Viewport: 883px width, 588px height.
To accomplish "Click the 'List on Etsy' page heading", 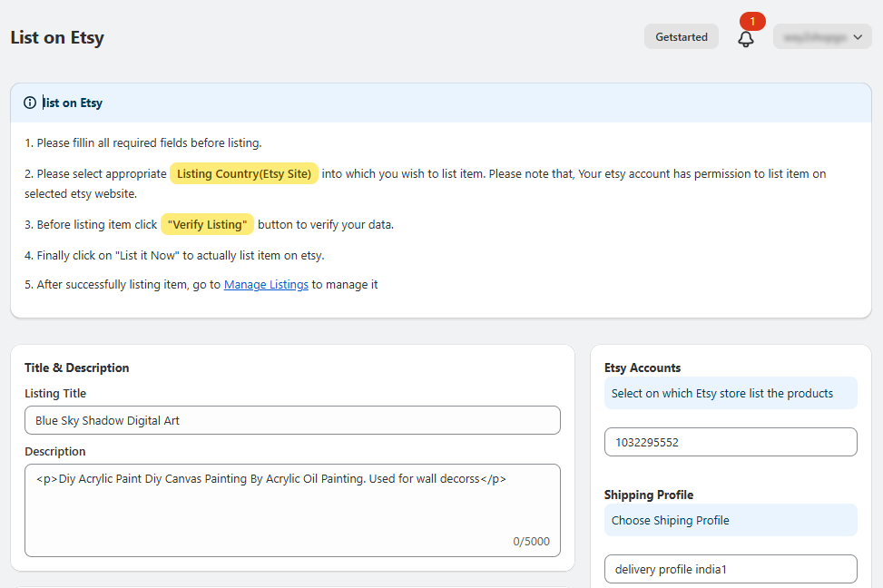I will coord(57,37).
